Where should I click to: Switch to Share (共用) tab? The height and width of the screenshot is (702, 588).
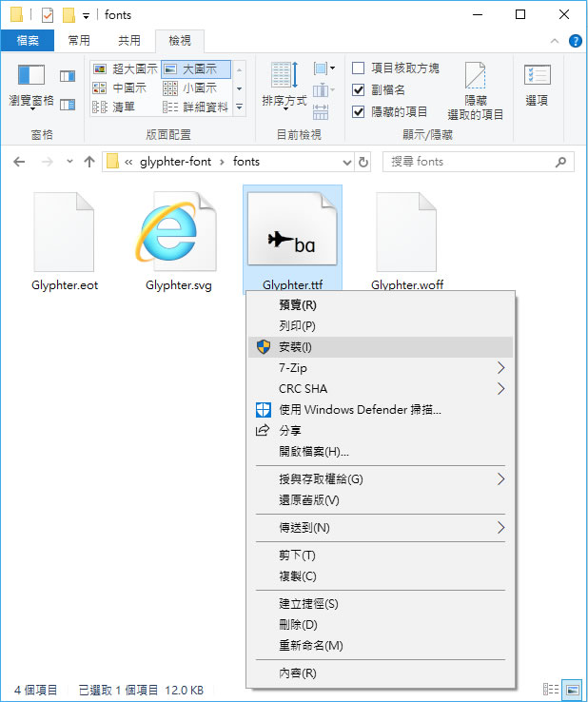[x=129, y=41]
